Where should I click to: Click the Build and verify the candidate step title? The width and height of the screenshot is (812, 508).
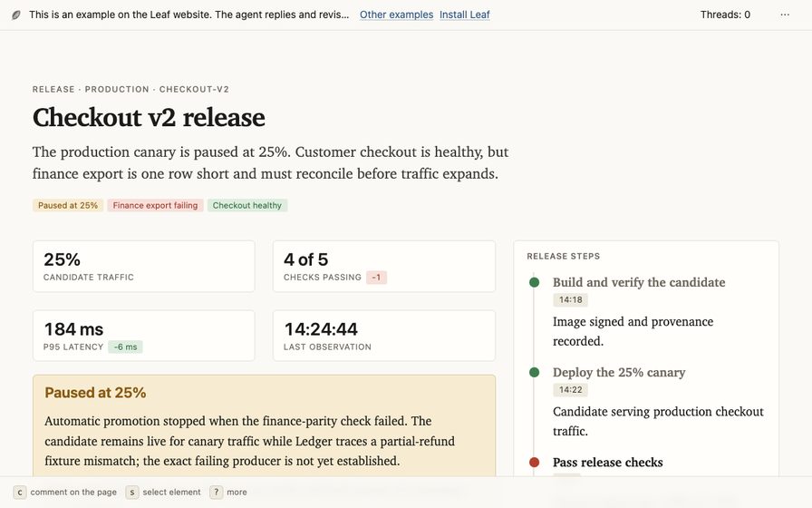639,282
